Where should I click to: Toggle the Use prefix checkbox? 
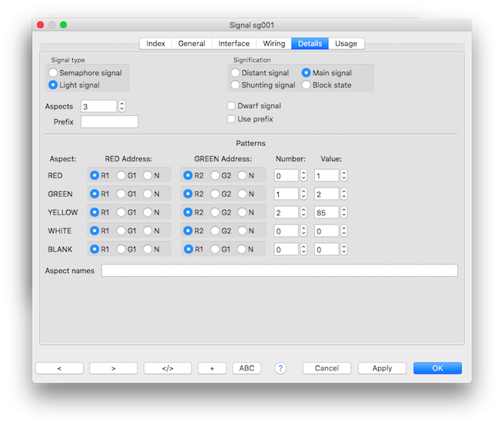[x=231, y=119]
